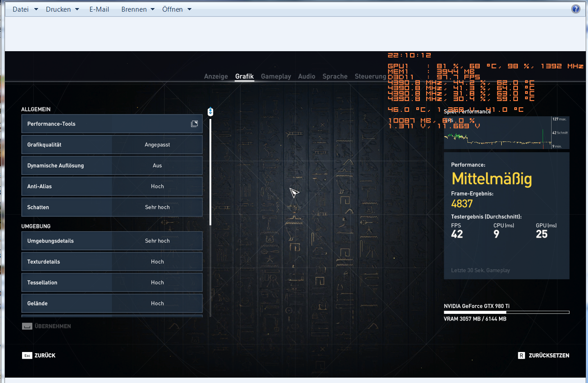Screen dimensions: 588x383
Task: Click the Esc key icon
Action: [27, 356]
